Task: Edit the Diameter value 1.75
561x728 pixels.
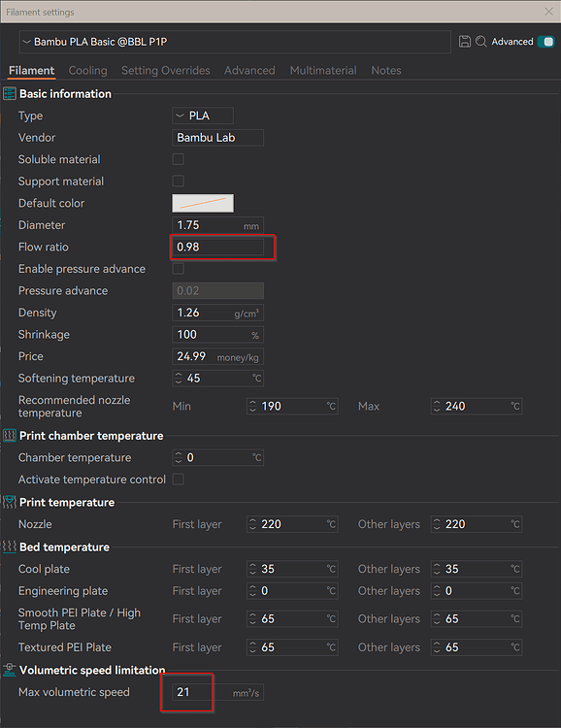Action: pos(217,225)
